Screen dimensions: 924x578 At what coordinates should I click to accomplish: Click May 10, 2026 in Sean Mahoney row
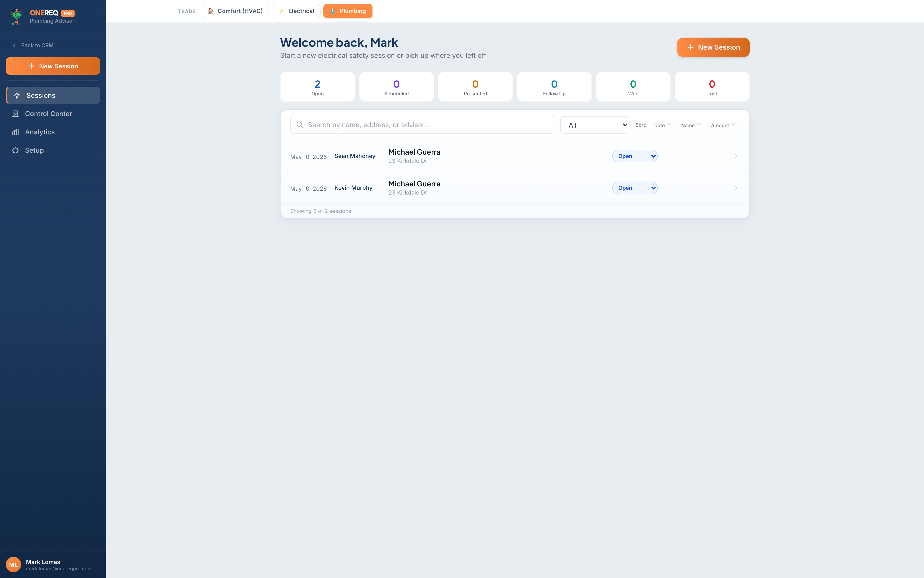(x=308, y=157)
